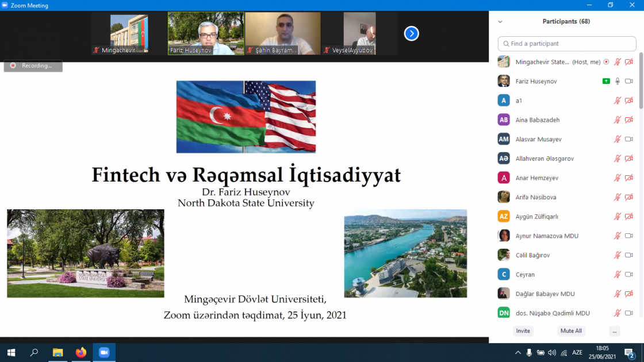This screenshot has width=644, height=362.
Task: Toggle microphone for Alasvar Musayev
Action: pos(618,139)
